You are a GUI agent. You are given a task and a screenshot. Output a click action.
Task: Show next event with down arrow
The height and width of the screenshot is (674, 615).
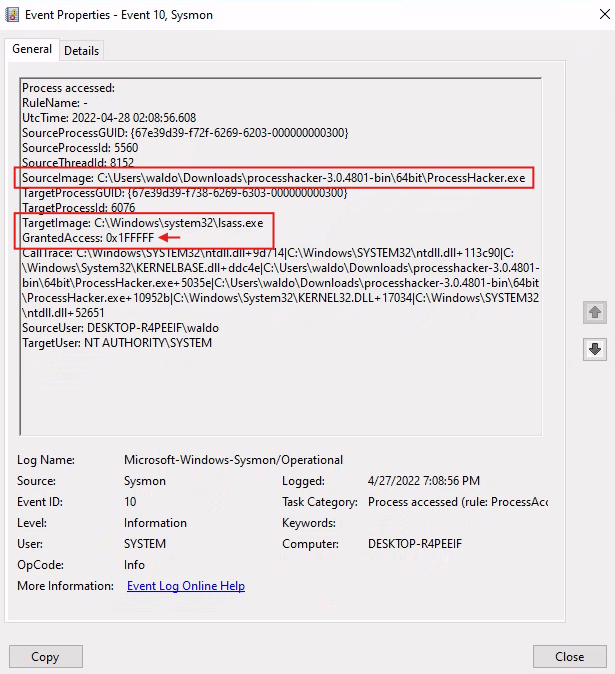pyautogui.click(x=595, y=349)
